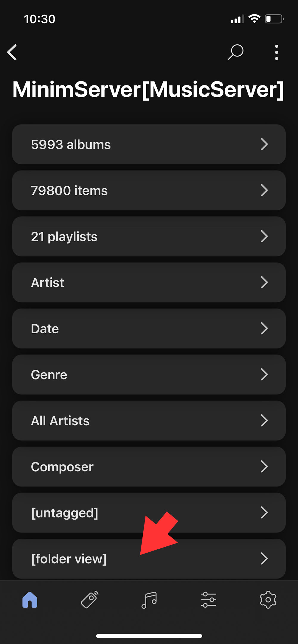The image size is (298, 644).
Task: Open the [untagged] category
Action: 149,512
